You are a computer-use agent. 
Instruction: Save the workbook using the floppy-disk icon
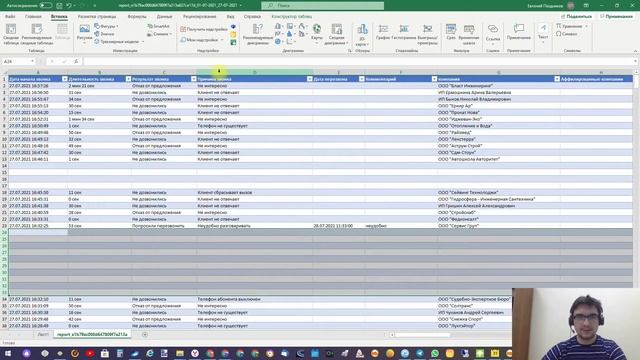click(x=60, y=6)
